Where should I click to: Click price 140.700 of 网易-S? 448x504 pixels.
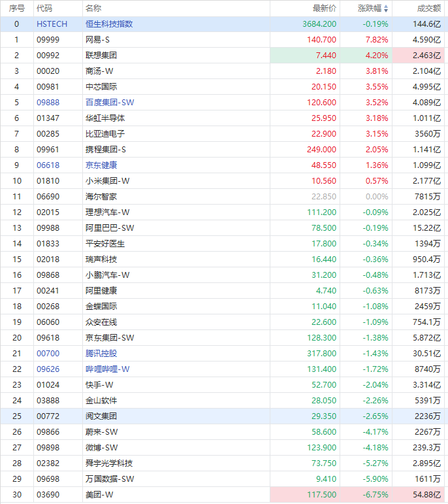[321, 40]
